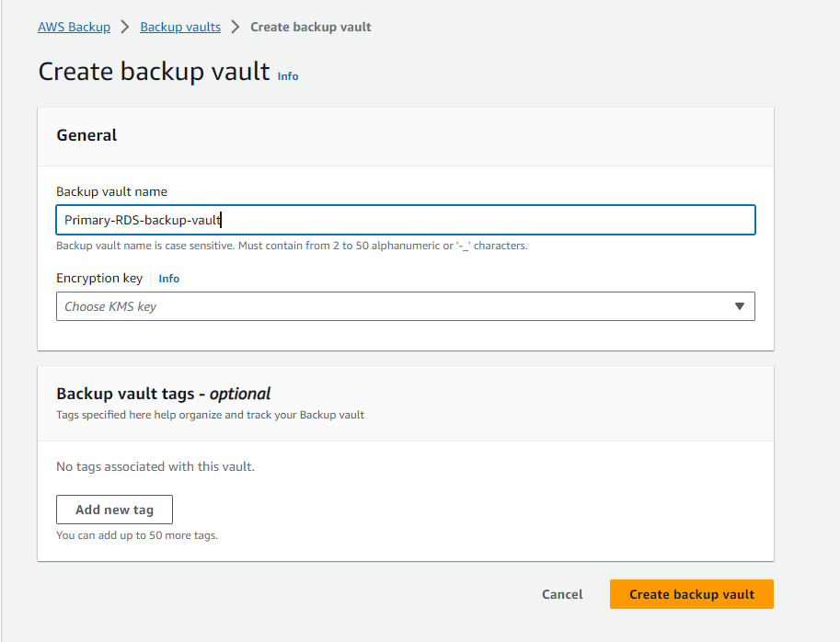This screenshot has height=642, width=840.
Task: Click the Create backup vault page heading
Action: tap(154, 72)
